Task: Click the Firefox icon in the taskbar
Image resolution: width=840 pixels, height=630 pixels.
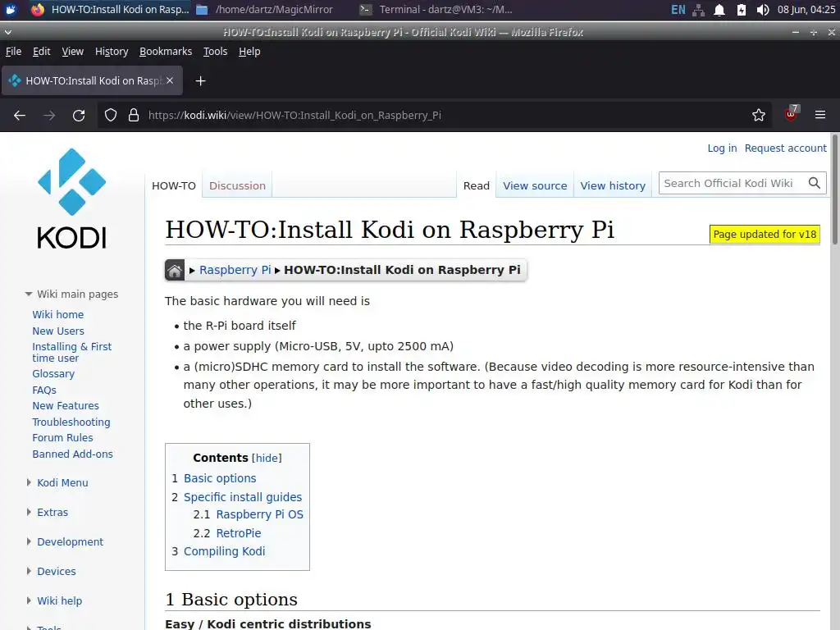Action: pyautogui.click(x=38, y=10)
